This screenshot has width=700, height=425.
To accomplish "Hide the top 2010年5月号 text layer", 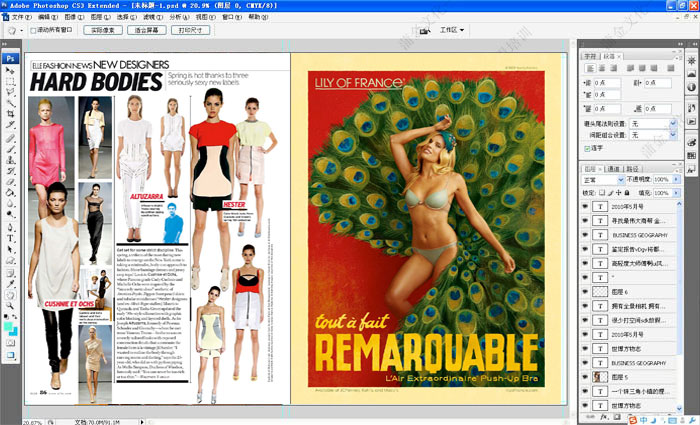I will [x=585, y=206].
